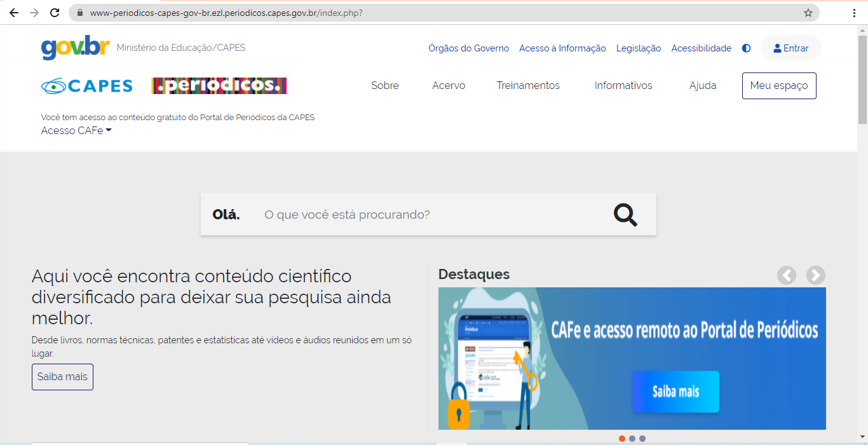This screenshot has height=445, width=868.
Task: Click the Periódicos colorful logo
Action: [219, 86]
